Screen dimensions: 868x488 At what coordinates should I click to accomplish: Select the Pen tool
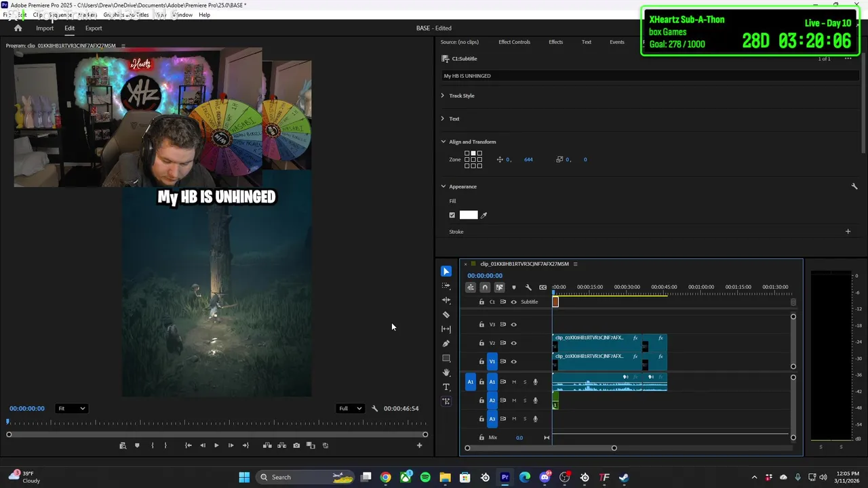click(x=446, y=344)
